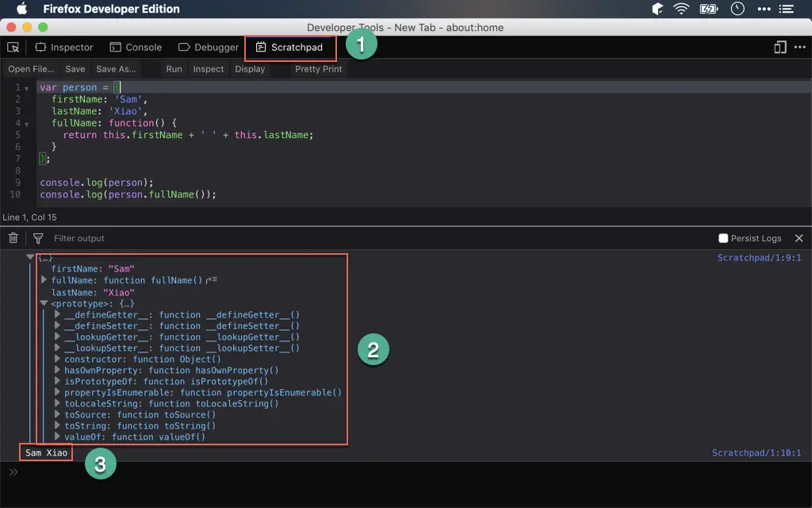Close the split console with X
Image resolution: width=812 pixels, height=508 pixels.
click(x=799, y=238)
